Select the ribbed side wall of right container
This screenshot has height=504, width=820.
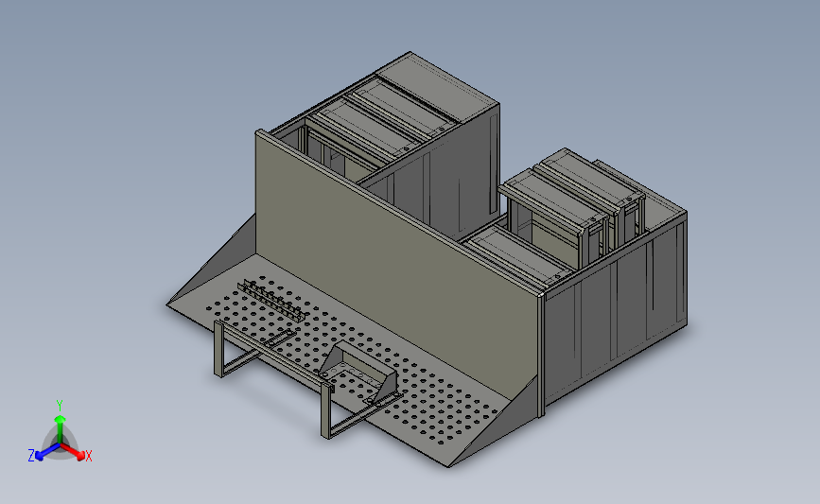pos(615,309)
